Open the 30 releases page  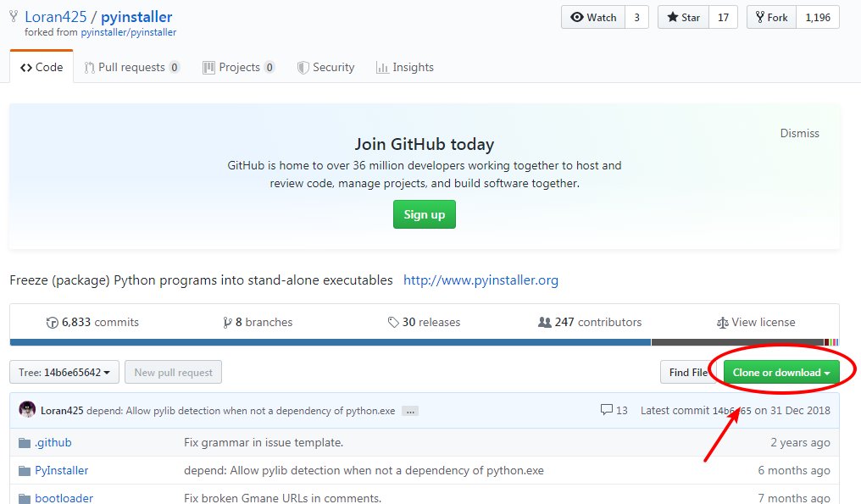(x=424, y=322)
